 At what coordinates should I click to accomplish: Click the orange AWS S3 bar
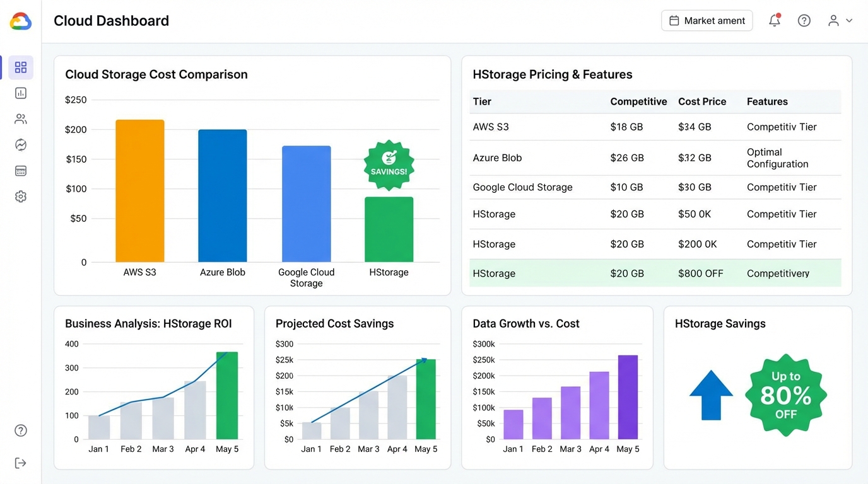(x=140, y=191)
